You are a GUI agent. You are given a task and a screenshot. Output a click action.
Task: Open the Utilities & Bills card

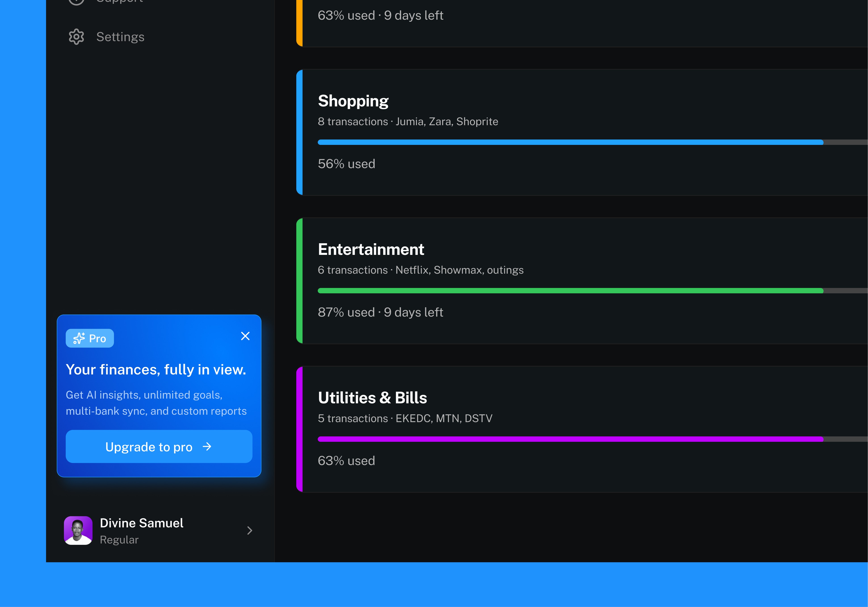(372, 398)
